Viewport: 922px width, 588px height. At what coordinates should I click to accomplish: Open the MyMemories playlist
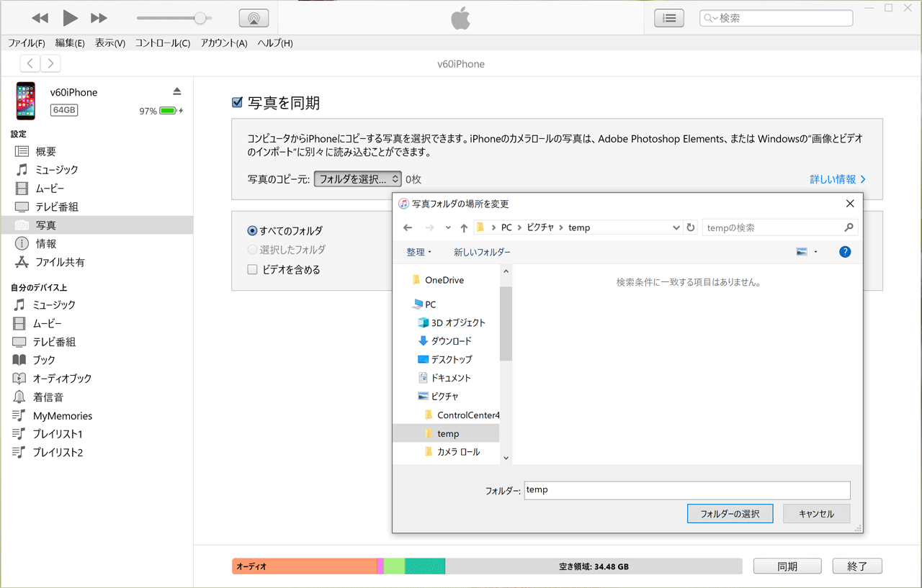(x=97, y=416)
